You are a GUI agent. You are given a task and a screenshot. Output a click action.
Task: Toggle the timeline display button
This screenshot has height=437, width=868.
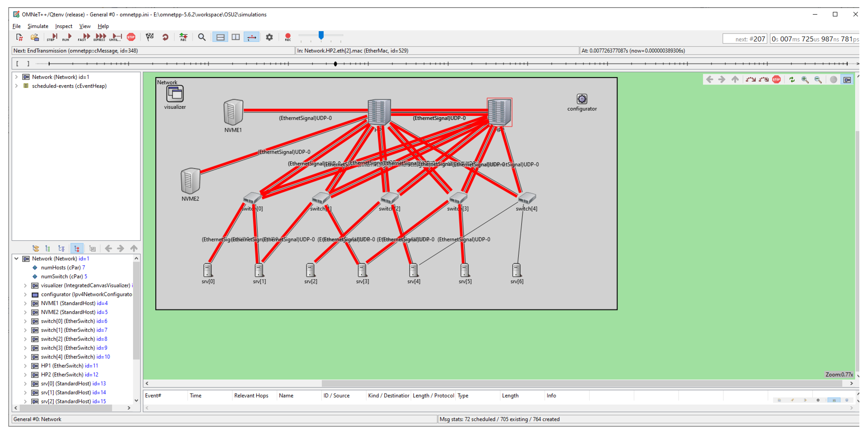(x=251, y=37)
